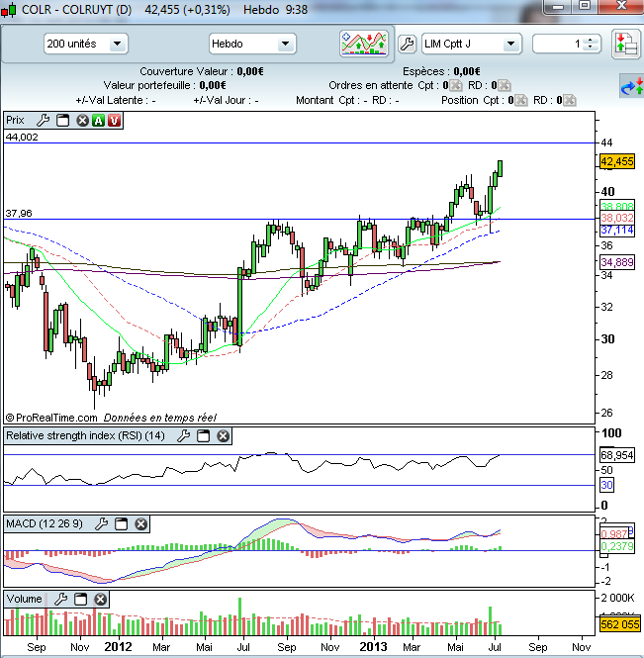Close the Volume panel
Screen dimensions: 644x658
100,599
